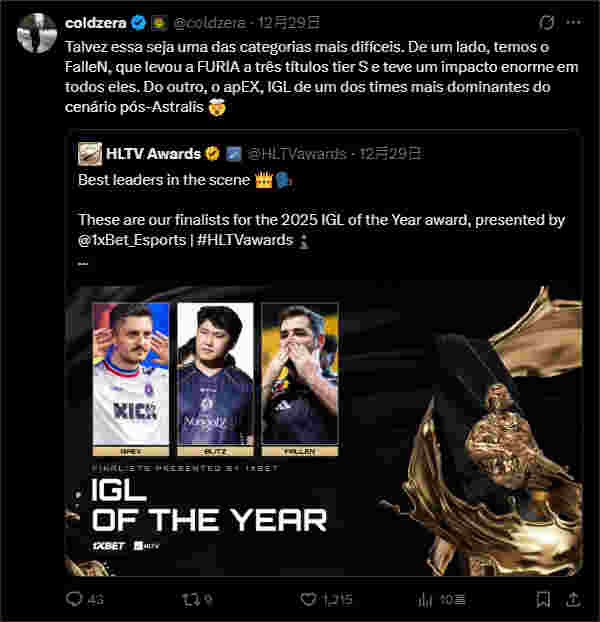The width and height of the screenshot is (600, 622).
Task: Open the @HLTVawards handle link
Action: (297, 154)
